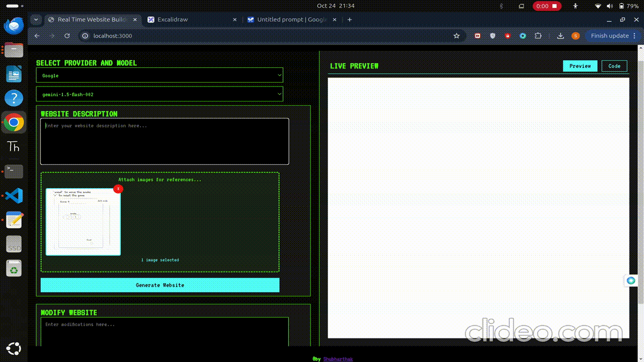Screen dimensions: 644x362
Task: Go back to the previous page
Action: 37,36
